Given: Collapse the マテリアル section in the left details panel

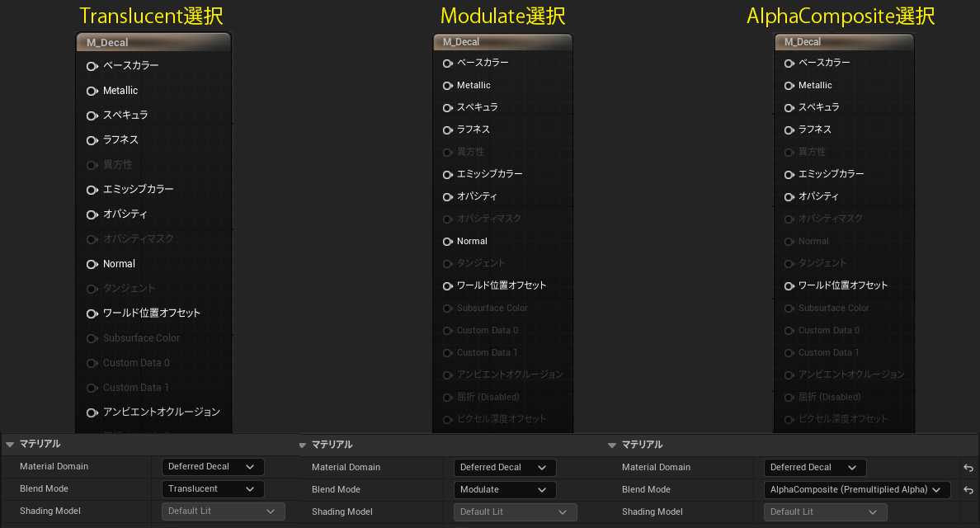Looking at the screenshot, I should pyautogui.click(x=10, y=444).
